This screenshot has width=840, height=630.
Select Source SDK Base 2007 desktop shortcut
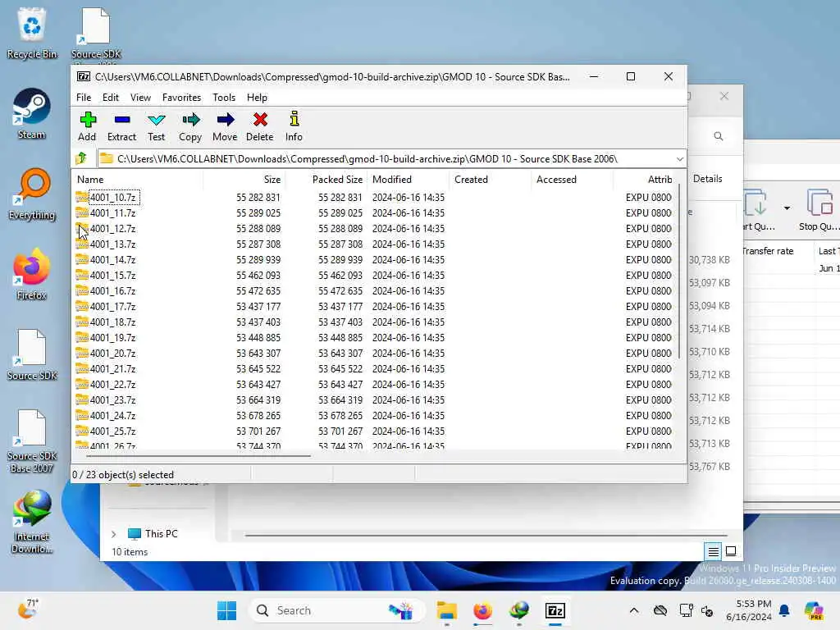click(x=32, y=441)
